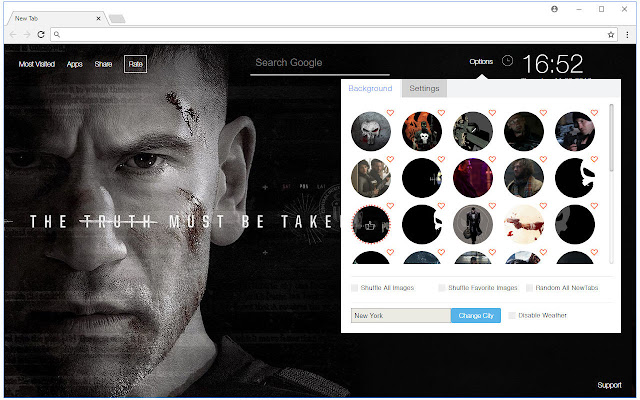Choose the two people with gun thumbnail

pyautogui.click(x=371, y=178)
